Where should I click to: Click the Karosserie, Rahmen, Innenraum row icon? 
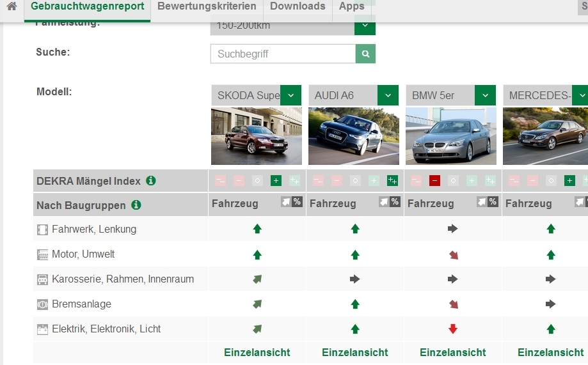(x=42, y=279)
